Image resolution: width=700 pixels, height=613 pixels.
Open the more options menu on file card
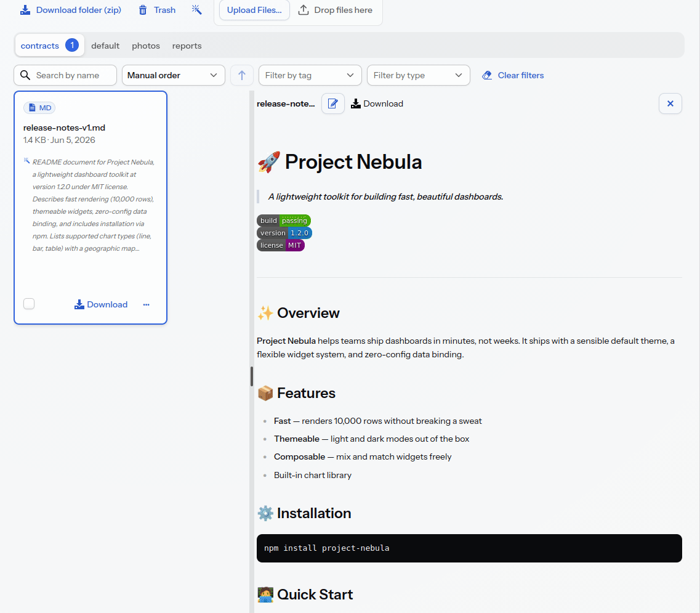point(146,304)
